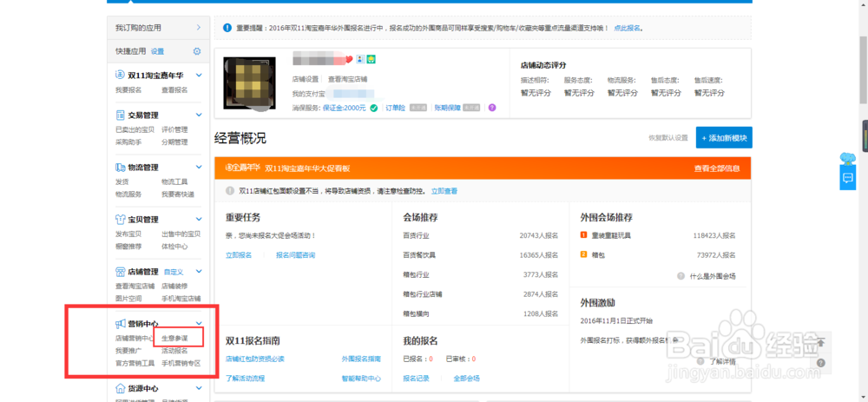Open 外围报名指南 link
The height and width of the screenshot is (402, 868).
[361, 359]
